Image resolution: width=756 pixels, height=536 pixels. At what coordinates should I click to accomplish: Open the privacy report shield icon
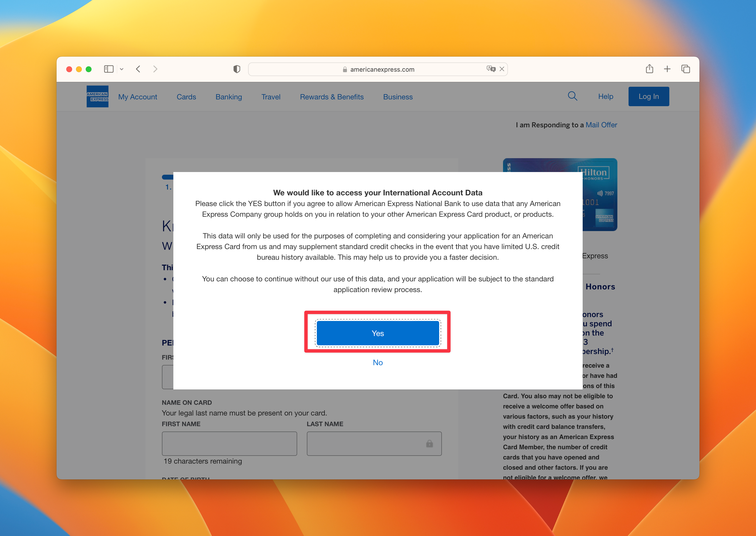pos(237,69)
